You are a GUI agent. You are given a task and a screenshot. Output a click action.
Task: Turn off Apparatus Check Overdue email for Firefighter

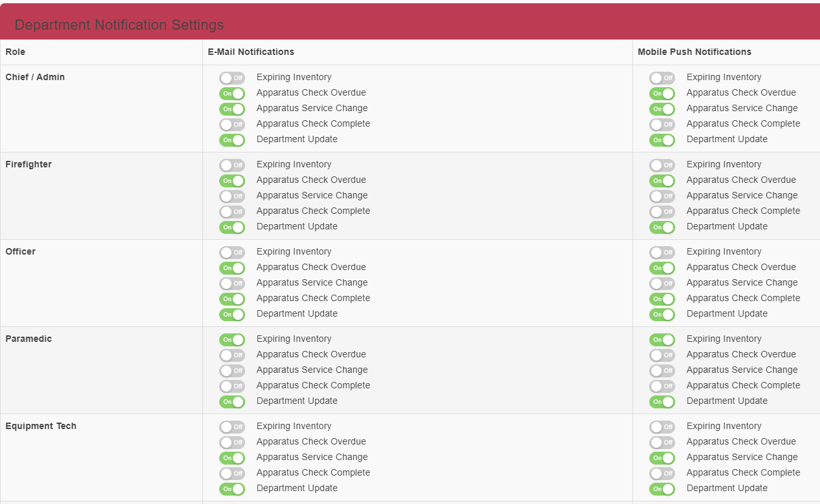232,180
